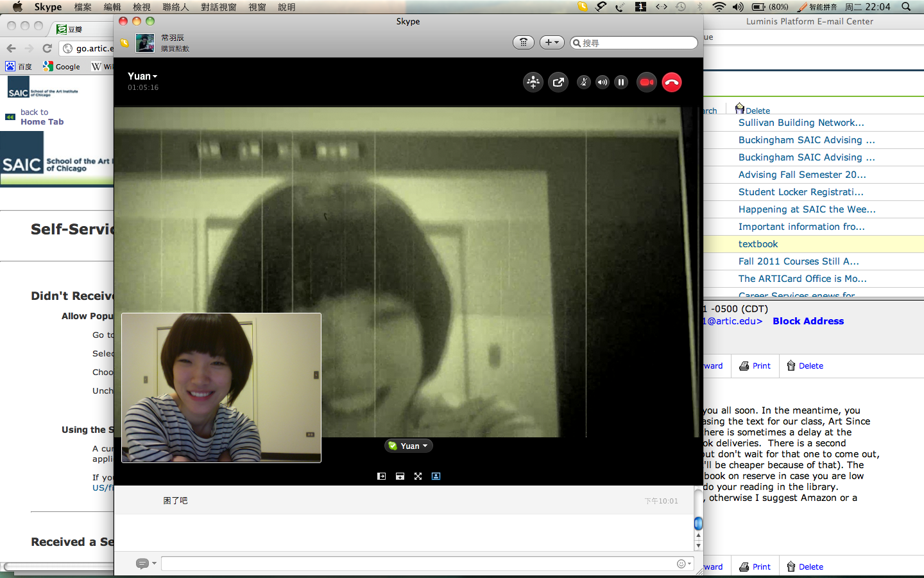Open the Skype menu in menu bar
Image resolution: width=924 pixels, height=578 pixels.
[48, 7]
